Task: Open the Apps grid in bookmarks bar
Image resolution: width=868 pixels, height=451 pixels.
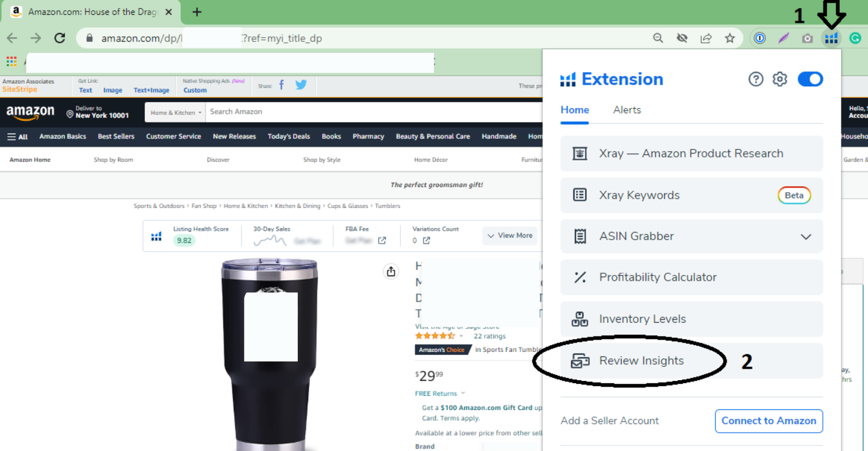Action: (x=12, y=62)
